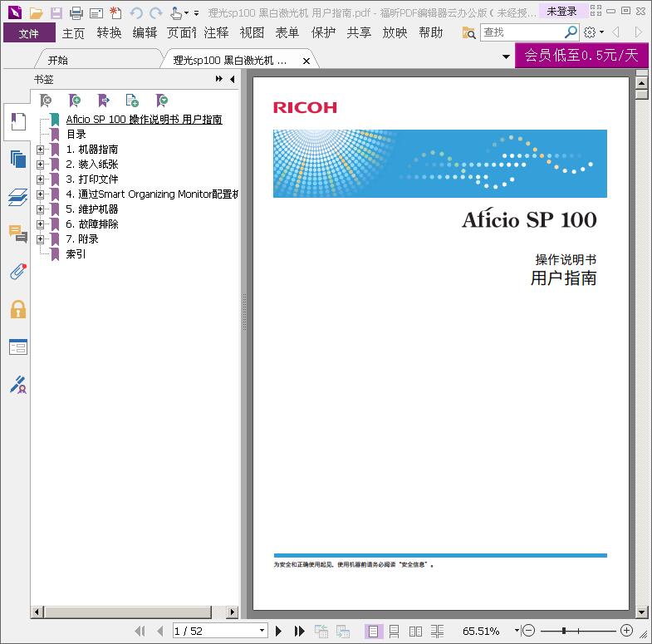The height and width of the screenshot is (644, 652).
Task: Enable single page view mode
Action: tap(373, 631)
